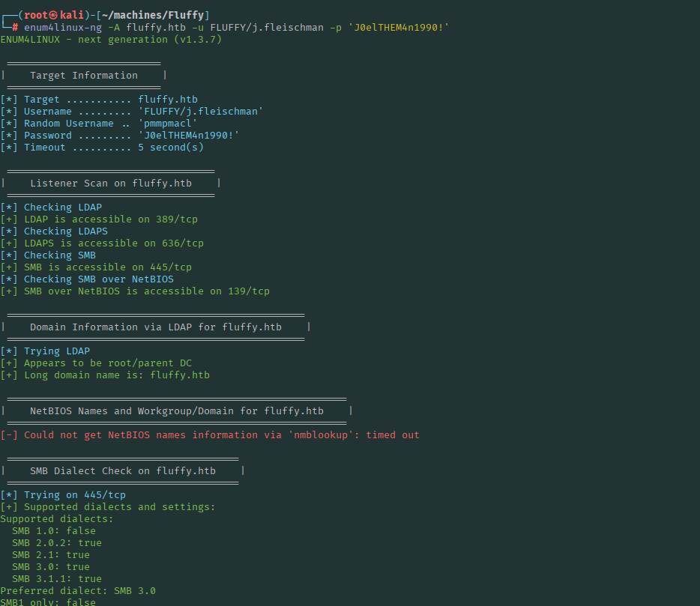The image size is (700, 606).
Task: Click the Random Username 'pmmpmacl' value
Action: pyautogui.click(x=168, y=124)
